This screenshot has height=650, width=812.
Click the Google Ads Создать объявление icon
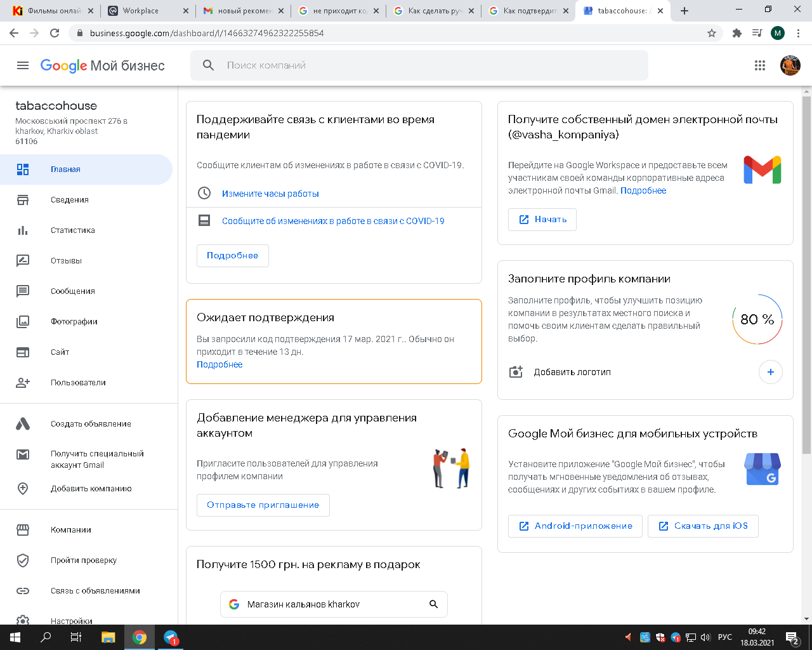pyautogui.click(x=23, y=424)
